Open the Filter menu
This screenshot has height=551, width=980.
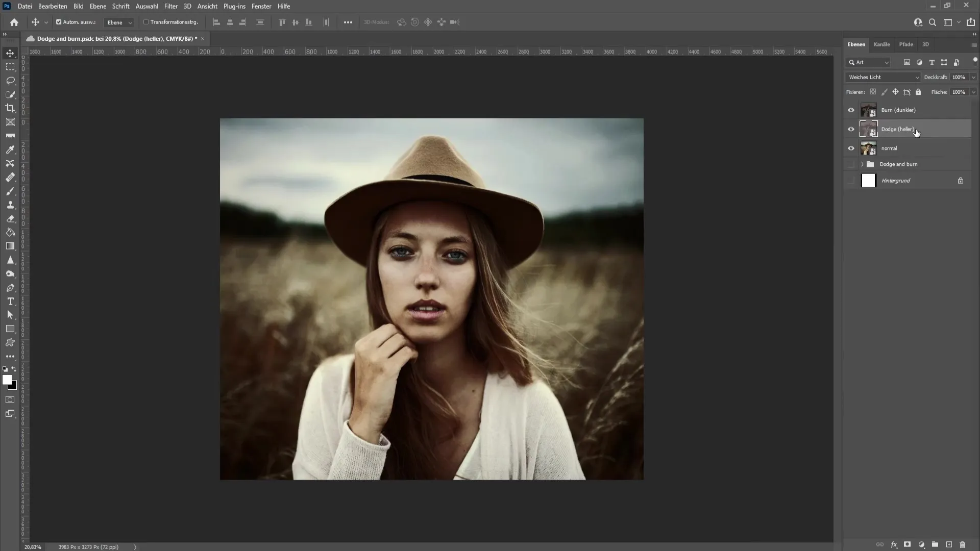(x=171, y=6)
